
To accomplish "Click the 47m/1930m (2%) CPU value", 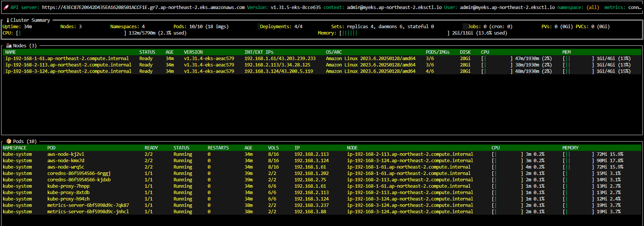I will (x=533, y=58).
